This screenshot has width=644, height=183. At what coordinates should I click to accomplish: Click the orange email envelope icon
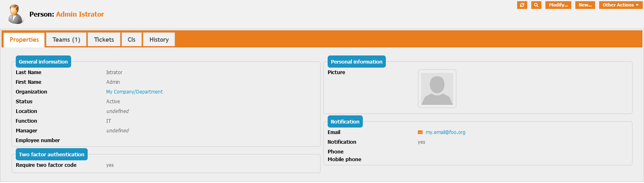420,132
